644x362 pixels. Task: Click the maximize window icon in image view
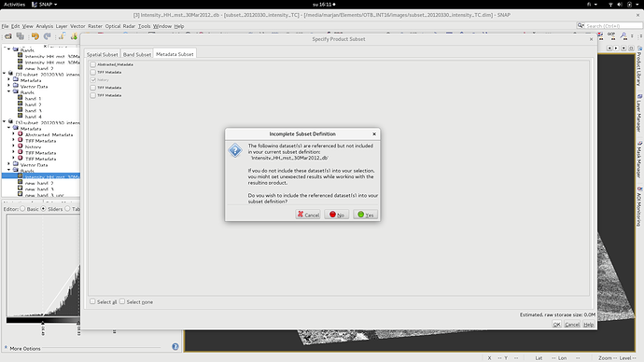coord(631,48)
